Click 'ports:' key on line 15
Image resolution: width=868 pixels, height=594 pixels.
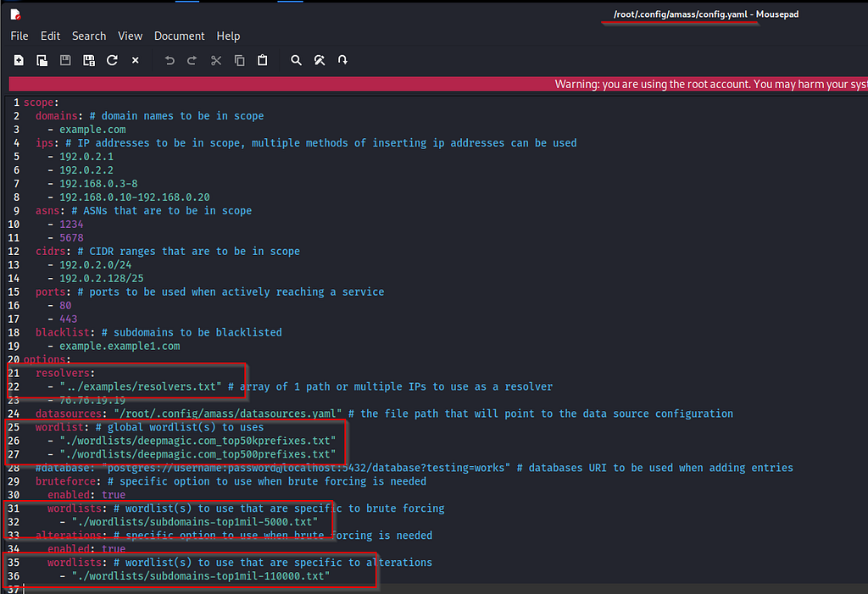(53, 291)
